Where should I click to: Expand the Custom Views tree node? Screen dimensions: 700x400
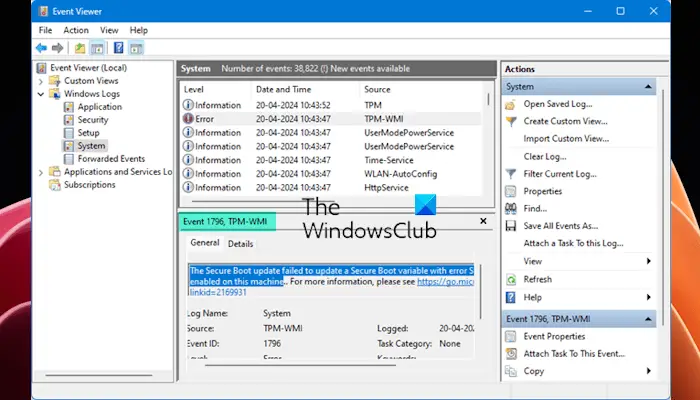click(x=41, y=81)
